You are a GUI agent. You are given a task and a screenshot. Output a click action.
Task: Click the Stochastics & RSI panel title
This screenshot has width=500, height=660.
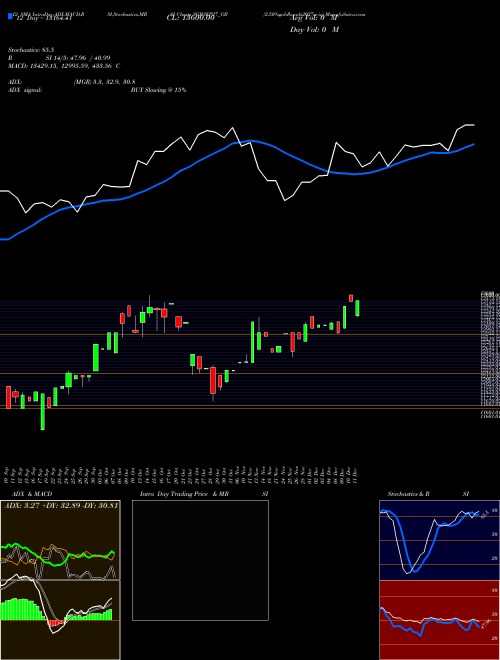pyautogui.click(x=428, y=494)
